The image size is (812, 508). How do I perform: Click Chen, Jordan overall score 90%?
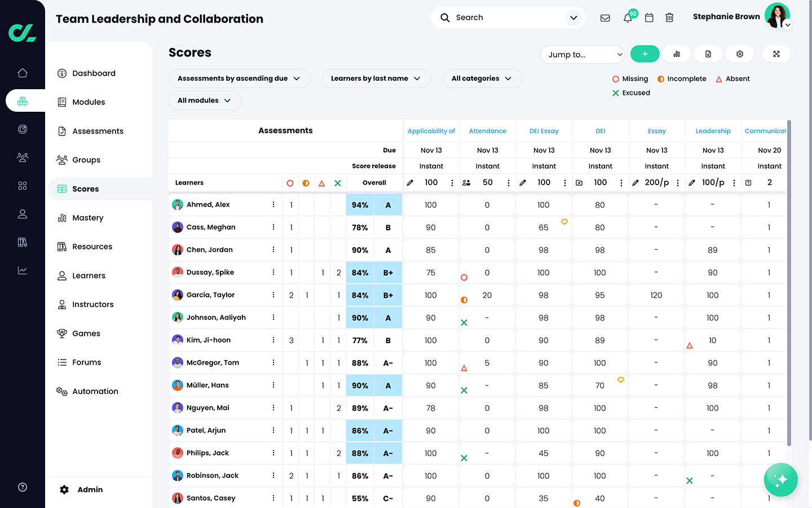click(360, 250)
